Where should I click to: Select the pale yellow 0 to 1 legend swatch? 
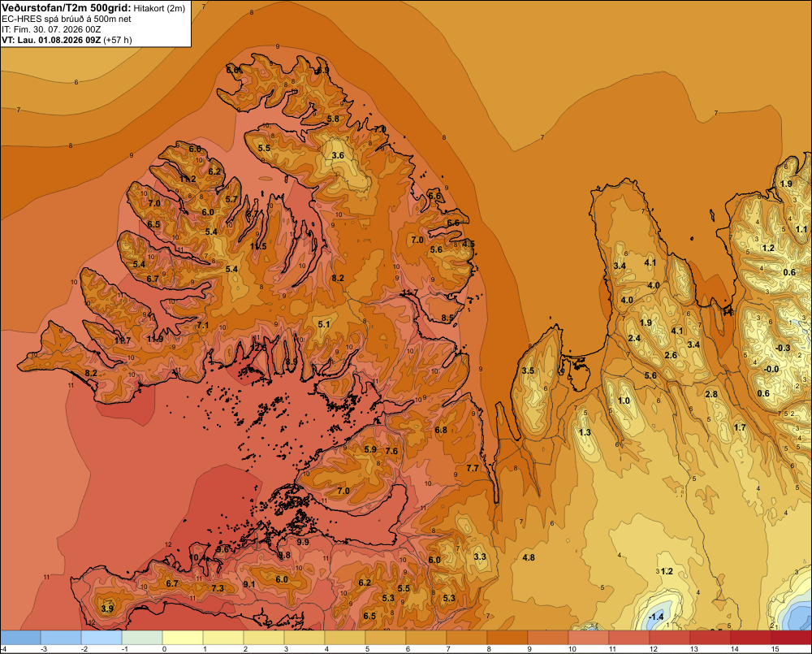pos(183,637)
